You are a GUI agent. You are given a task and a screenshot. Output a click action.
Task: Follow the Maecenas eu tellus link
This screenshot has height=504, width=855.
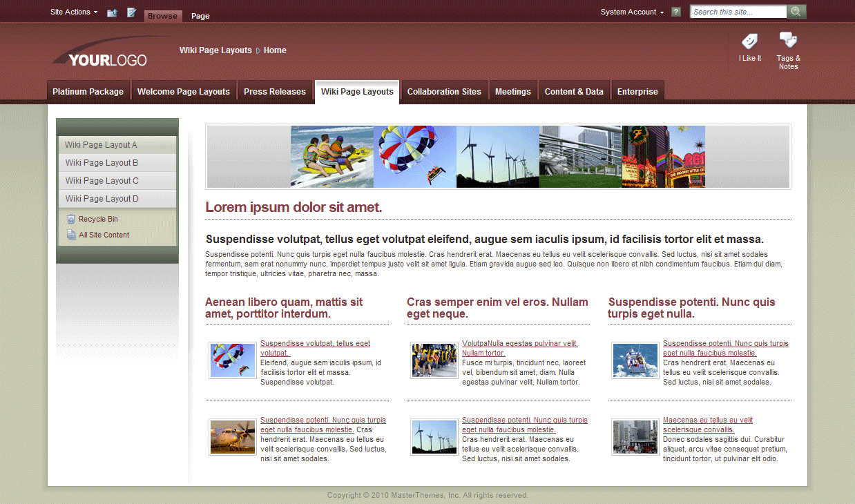(x=708, y=419)
